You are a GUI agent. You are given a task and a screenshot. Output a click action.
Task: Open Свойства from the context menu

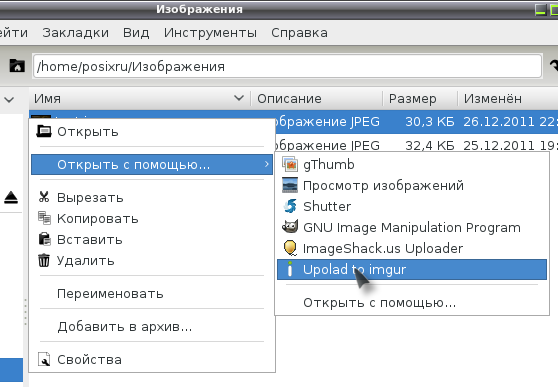[x=152, y=359]
